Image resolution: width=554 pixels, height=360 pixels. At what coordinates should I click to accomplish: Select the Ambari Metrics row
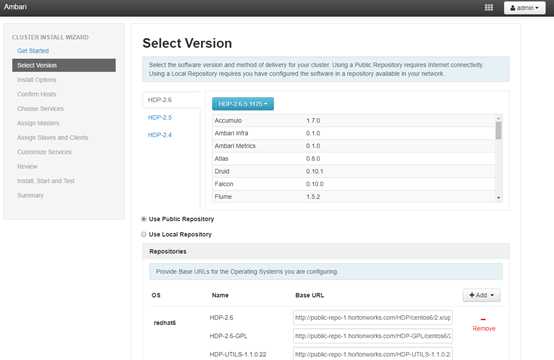point(354,146)
